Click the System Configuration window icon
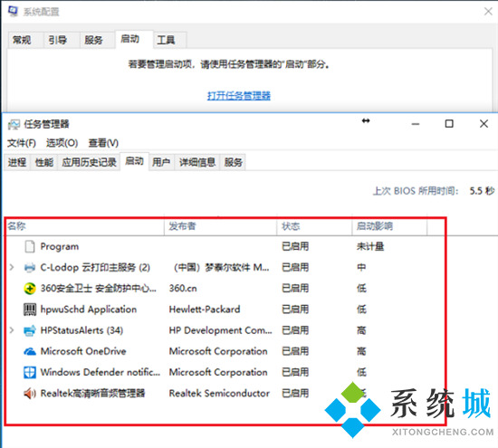498x448 pixels. tap(13, 12)
